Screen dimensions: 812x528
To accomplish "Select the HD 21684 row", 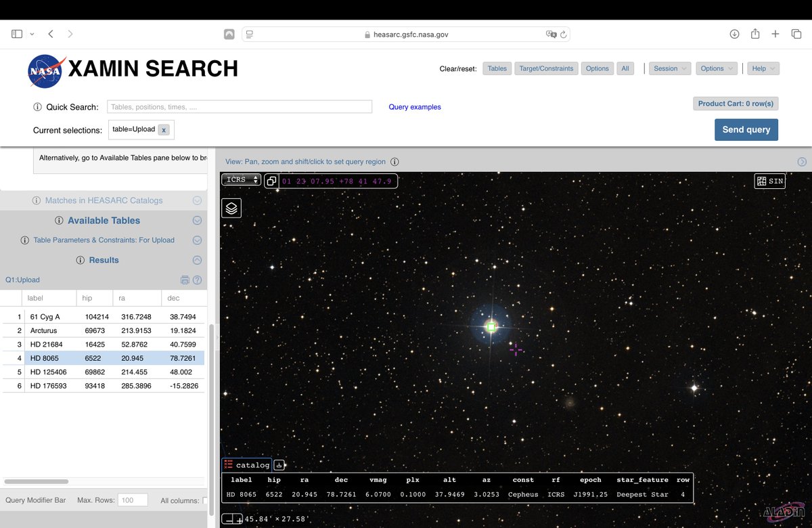I will pyautogui.click(x=102, y=345).
